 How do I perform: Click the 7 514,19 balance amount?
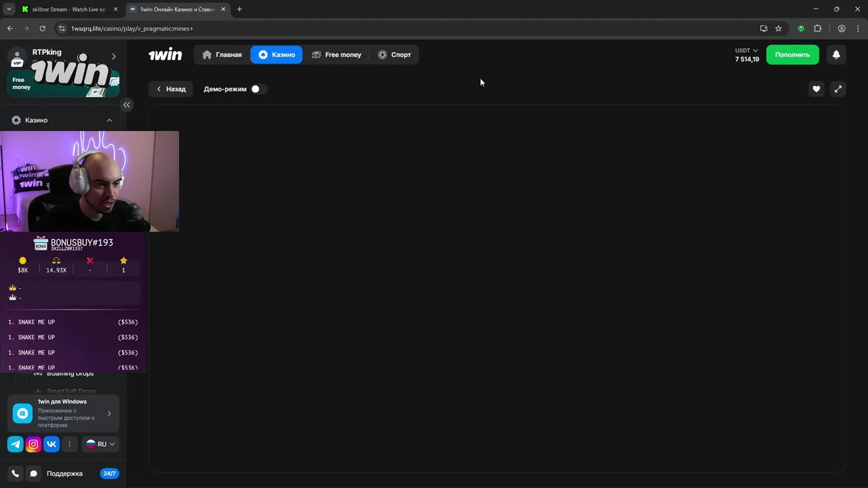coord(747,60)
